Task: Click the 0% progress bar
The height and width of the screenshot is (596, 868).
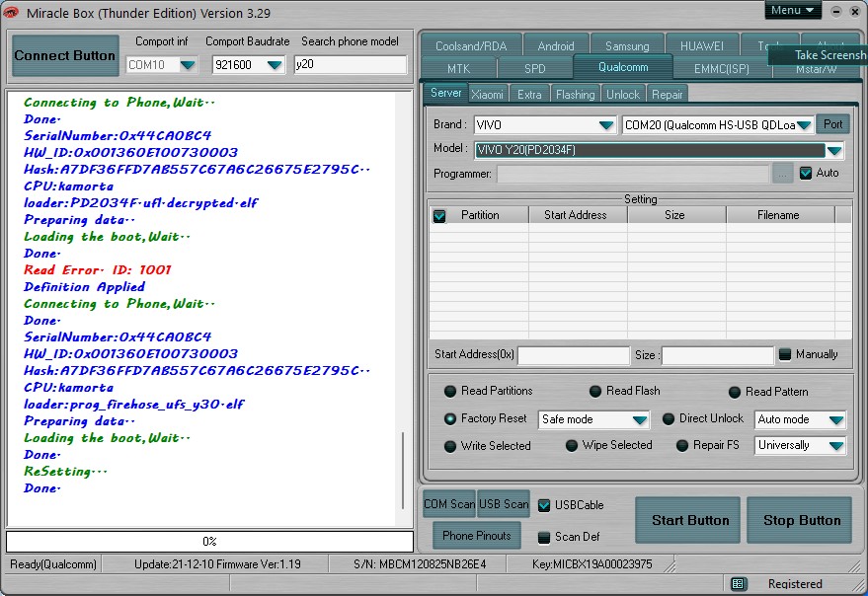Action: click(209, 541)
